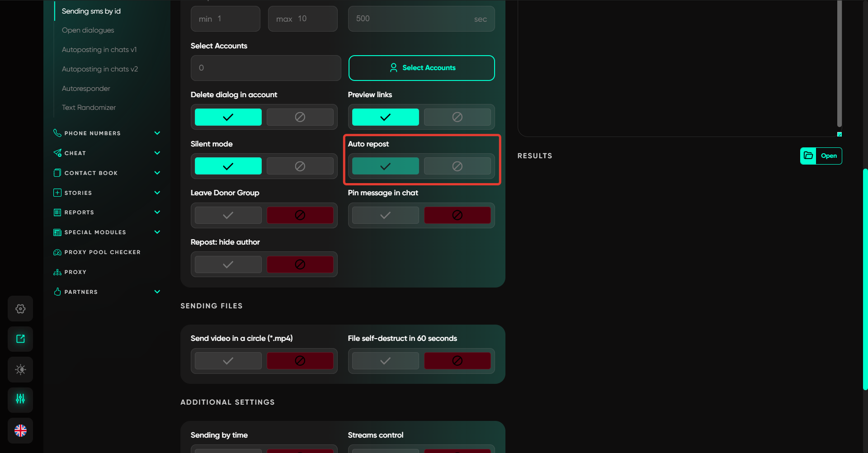This screenshot has height=453, width=868.
Task: Expand the Contact Book chevron
Action: pyautogui.click(x=157, y=173)
